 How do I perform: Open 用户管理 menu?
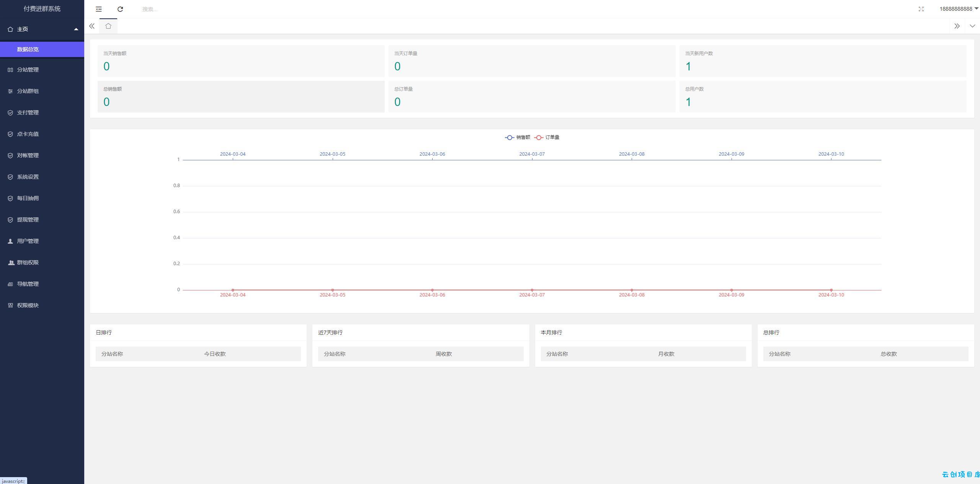42,241
